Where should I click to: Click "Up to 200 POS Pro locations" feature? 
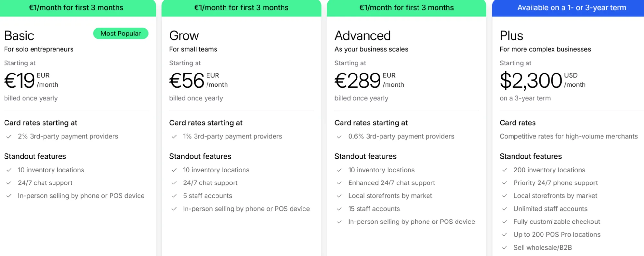coord(557,234)
